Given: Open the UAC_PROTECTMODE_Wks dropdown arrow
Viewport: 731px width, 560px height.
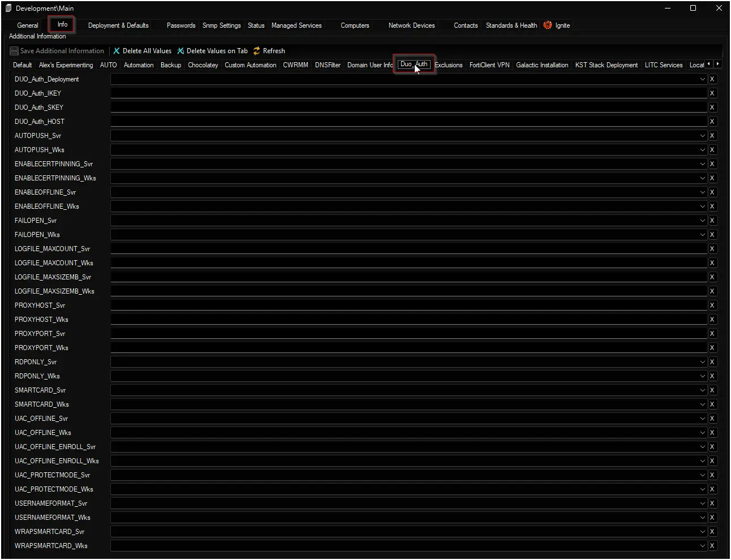Looking at the screenshot, I should point(703,489).
